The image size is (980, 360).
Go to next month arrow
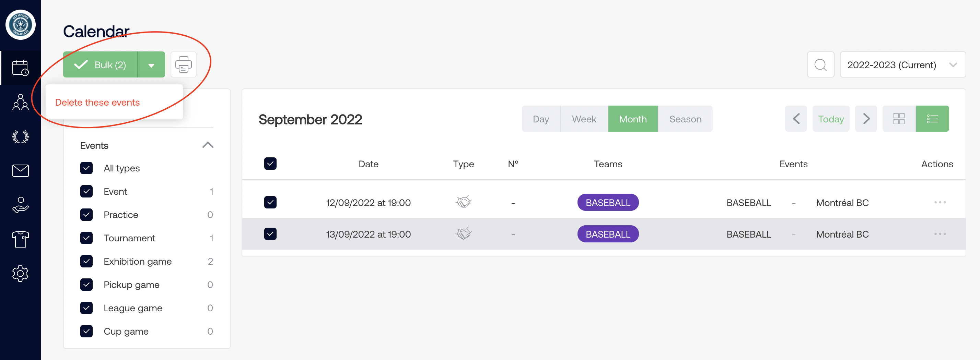coord(866,119)
